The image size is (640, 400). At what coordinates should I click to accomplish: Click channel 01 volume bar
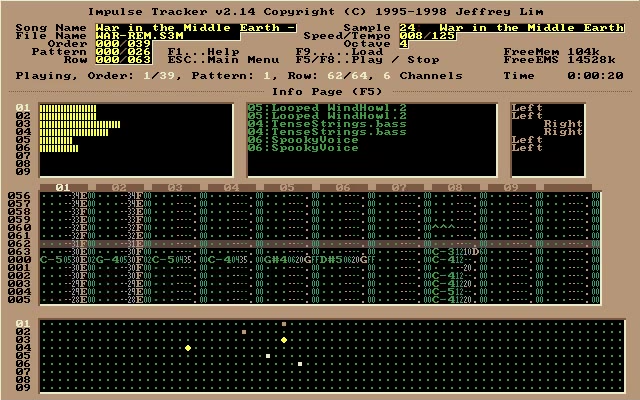[68, 108]
